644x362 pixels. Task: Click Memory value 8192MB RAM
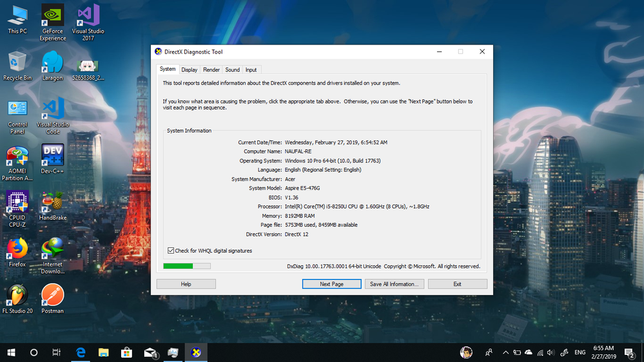click(x=300, y=216)
